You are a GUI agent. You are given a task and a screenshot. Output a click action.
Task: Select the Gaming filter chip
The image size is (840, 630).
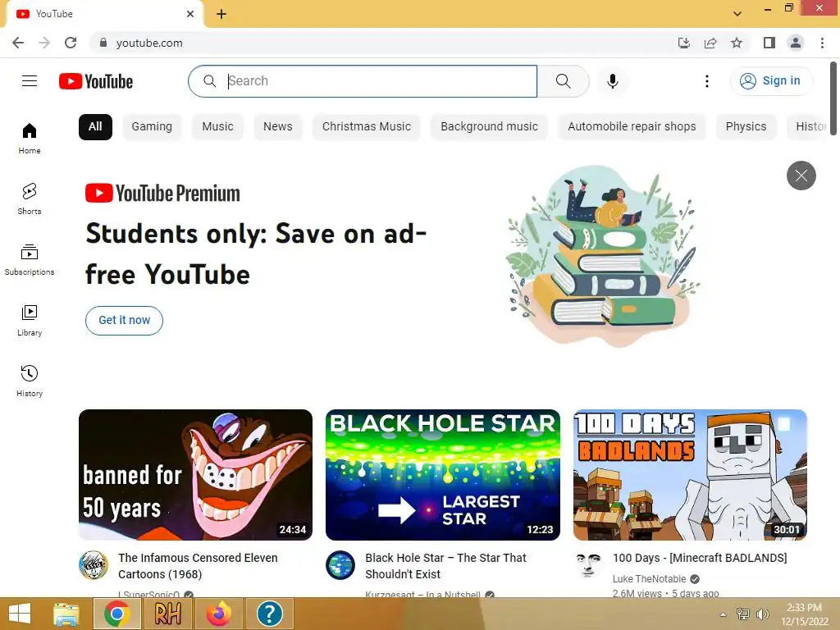(x=152, y=127)
